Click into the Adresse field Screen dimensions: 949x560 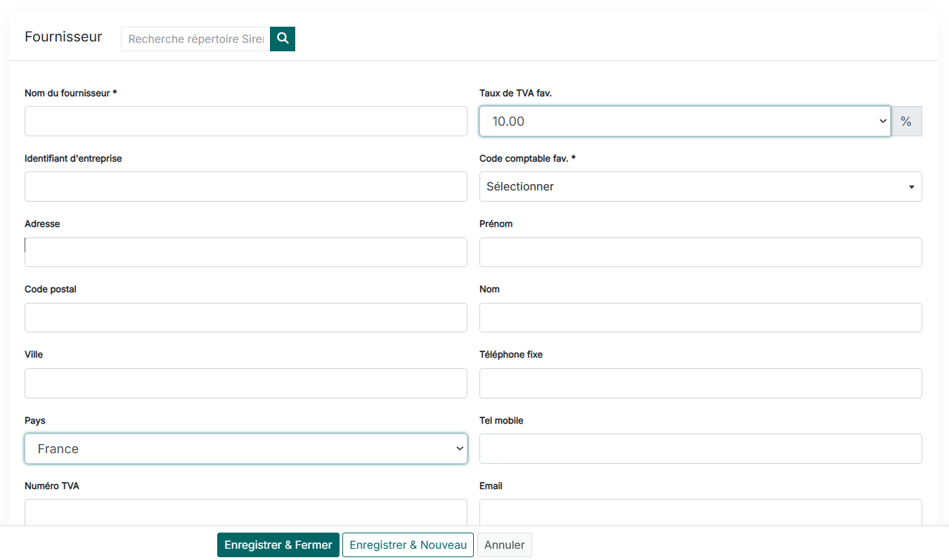246,252
